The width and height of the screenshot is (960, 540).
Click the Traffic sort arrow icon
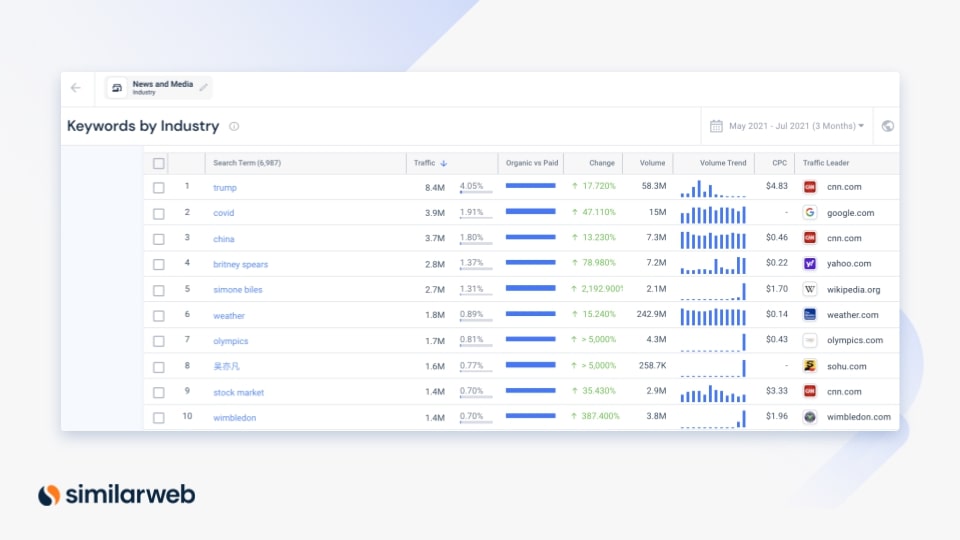(444, 163)
